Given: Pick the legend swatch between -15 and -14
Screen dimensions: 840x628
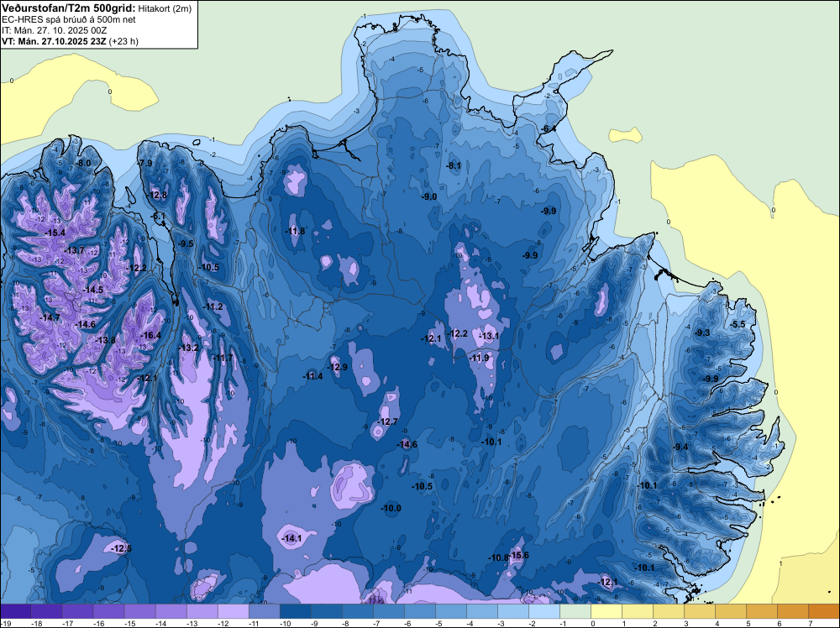Looking at the screenshot, I should click(x=139, y=611).
